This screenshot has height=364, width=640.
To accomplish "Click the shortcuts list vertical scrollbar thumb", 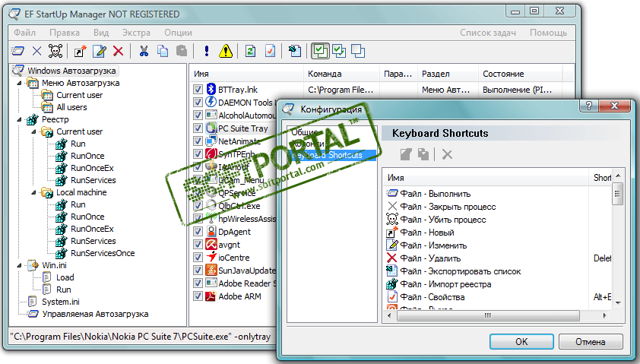I will (x=617, y=194).
